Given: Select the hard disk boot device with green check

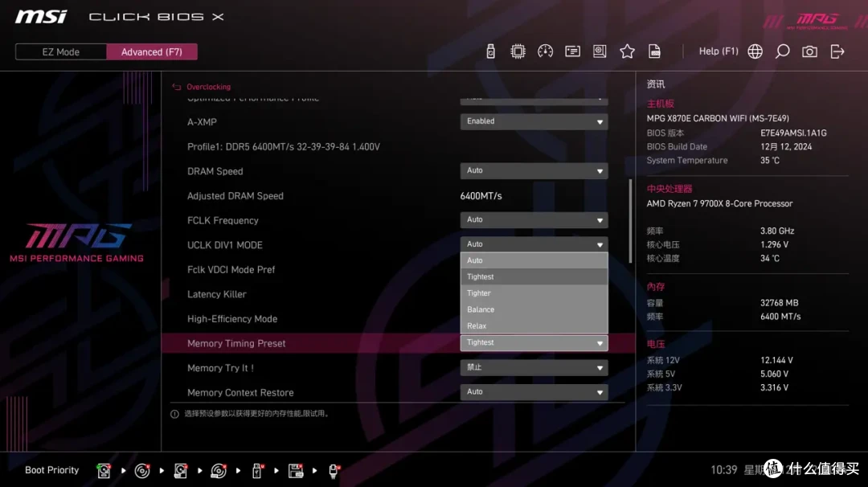Looking at the screenshot, I should pyautogui.click(x=104, y=470).
